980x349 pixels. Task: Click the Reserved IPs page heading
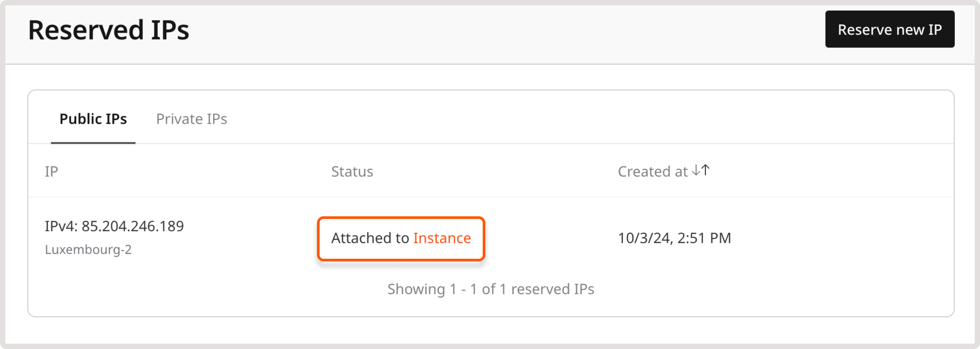pos(109,31)
